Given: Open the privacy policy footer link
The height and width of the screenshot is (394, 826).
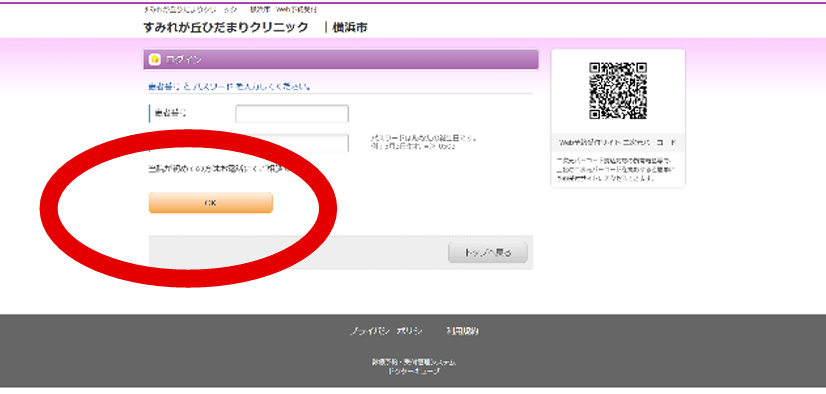Looking at the screenshot, I should (x=386, y=331).
